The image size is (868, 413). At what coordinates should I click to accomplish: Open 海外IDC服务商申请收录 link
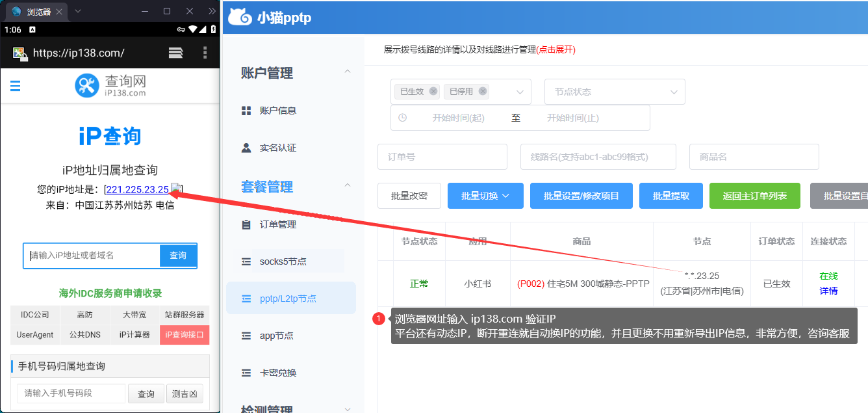(110, 293)
